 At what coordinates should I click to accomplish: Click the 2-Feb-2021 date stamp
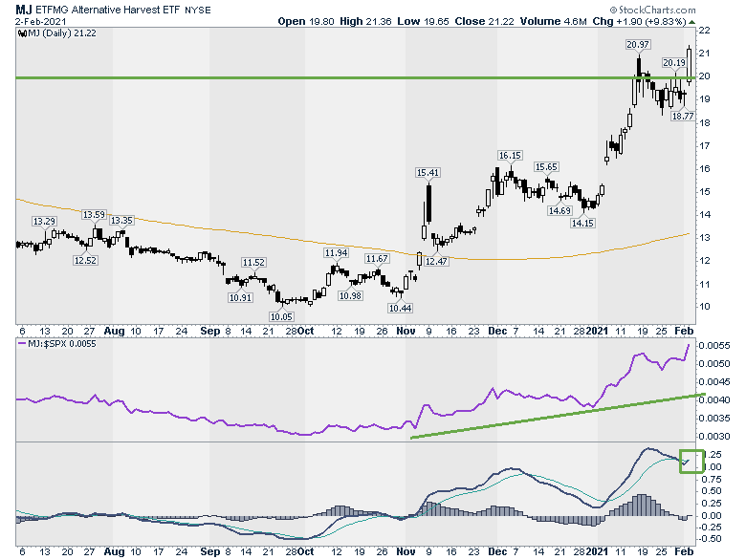click(x=40, y=22)
